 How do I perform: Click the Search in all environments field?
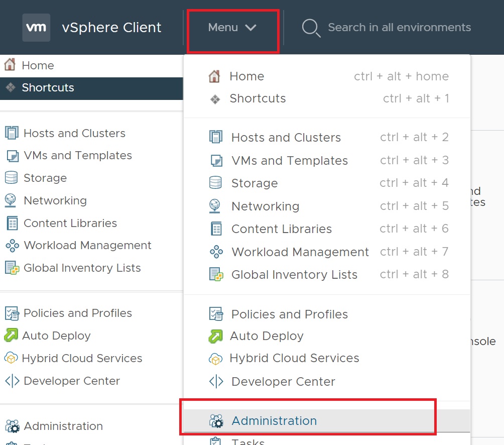399,28
